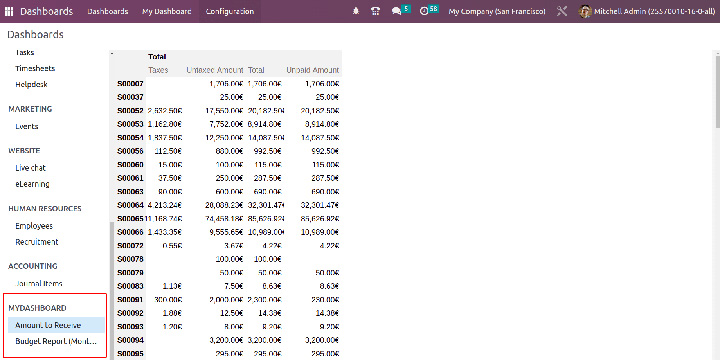This screenshot has width=720, height=360.
Task: Click the bug debug icon in navbar
Action: [x=356, y=11]
